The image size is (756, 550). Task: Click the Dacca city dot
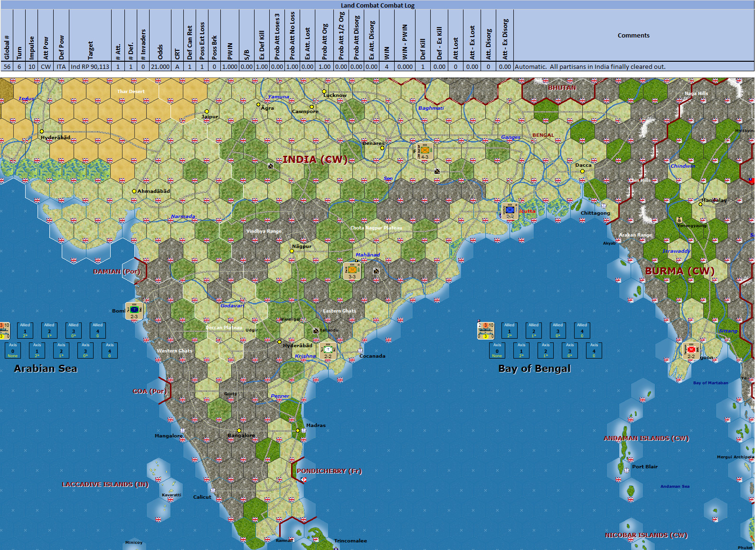pos(582,171)
